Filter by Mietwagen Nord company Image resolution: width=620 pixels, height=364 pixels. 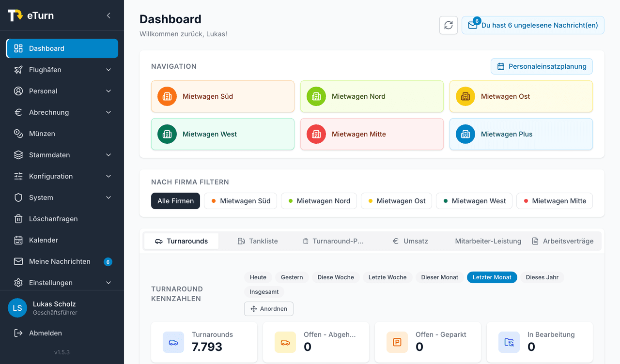click(319, 201)
